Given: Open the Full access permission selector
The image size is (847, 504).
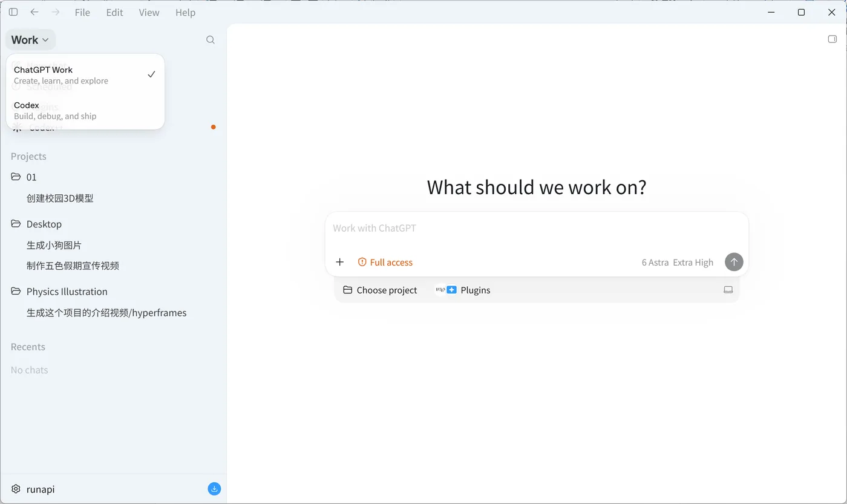Looking at the screenshot, I should tap(385, 262).
